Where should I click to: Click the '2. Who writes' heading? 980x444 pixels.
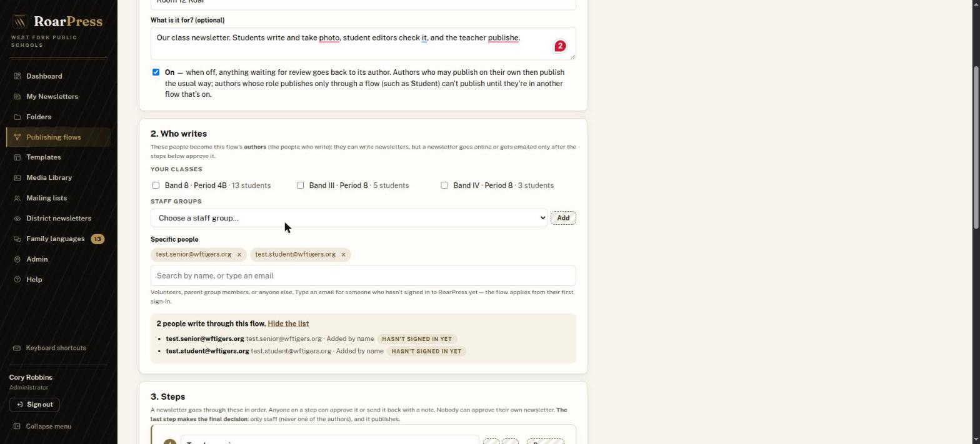pos(179,134)
